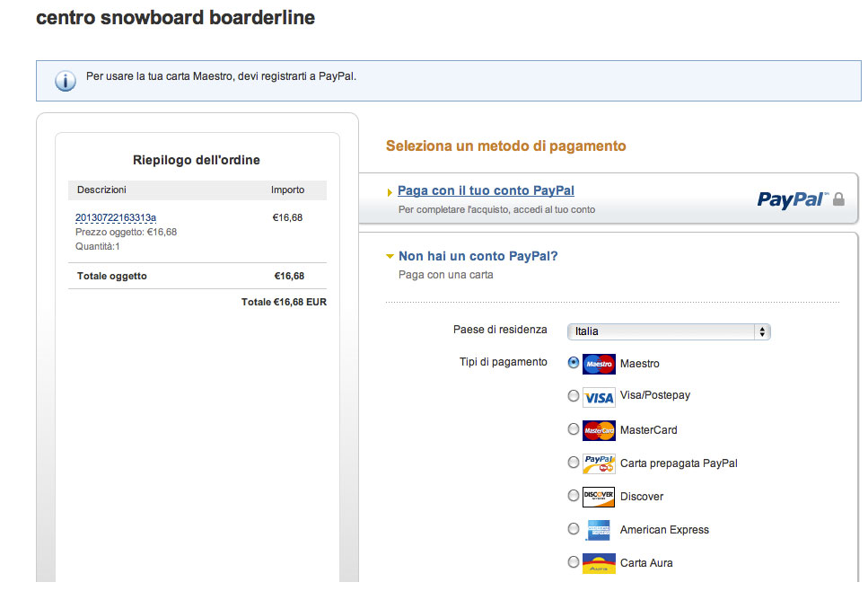Click the MasterCard logo icon

coord(599,430)
